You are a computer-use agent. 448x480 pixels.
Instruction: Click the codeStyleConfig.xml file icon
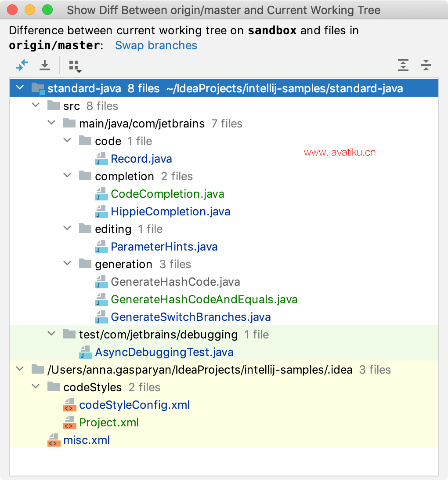pyautogui.click(x=70, y=405)
